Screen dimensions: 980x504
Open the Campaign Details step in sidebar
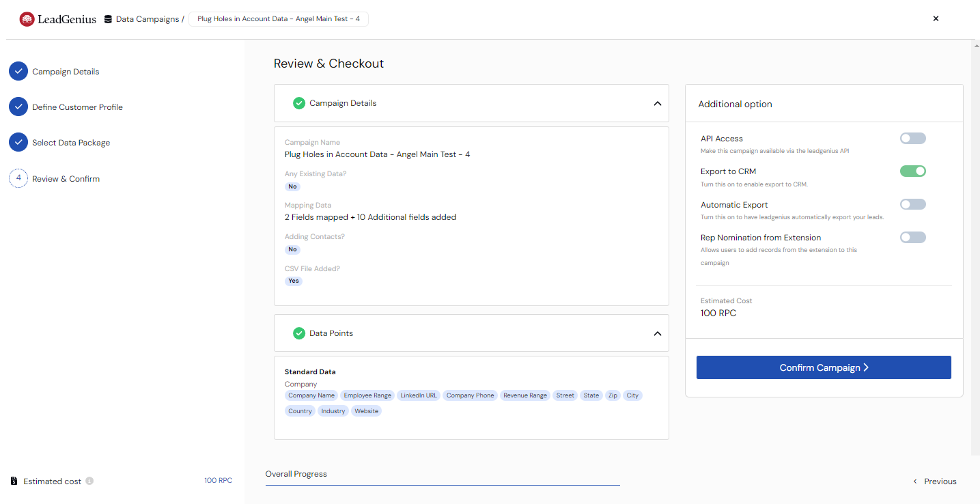click(66, 72)
